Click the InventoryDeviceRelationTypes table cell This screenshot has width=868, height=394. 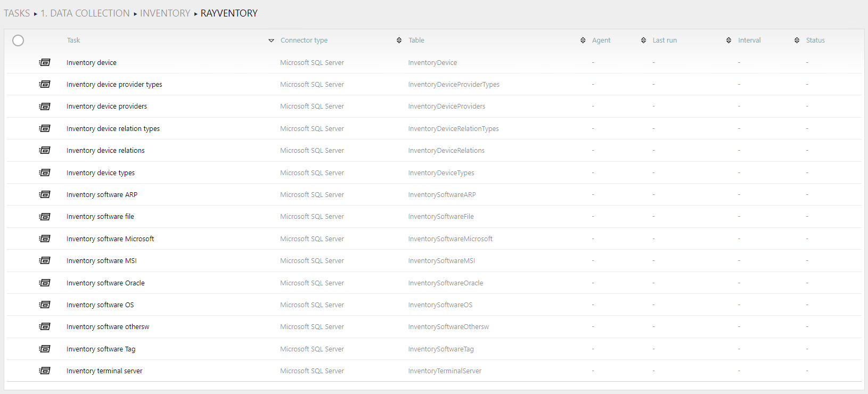click(454, 128)
